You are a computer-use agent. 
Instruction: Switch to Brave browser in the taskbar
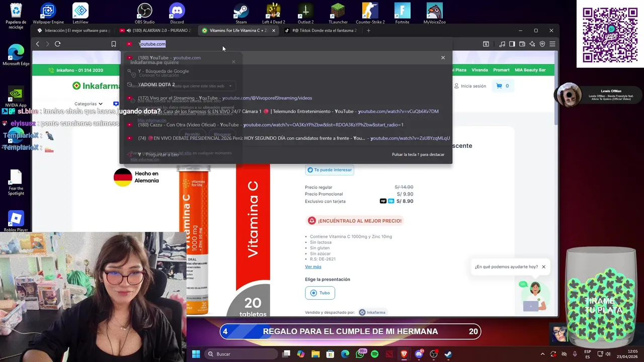click(404, 354)
